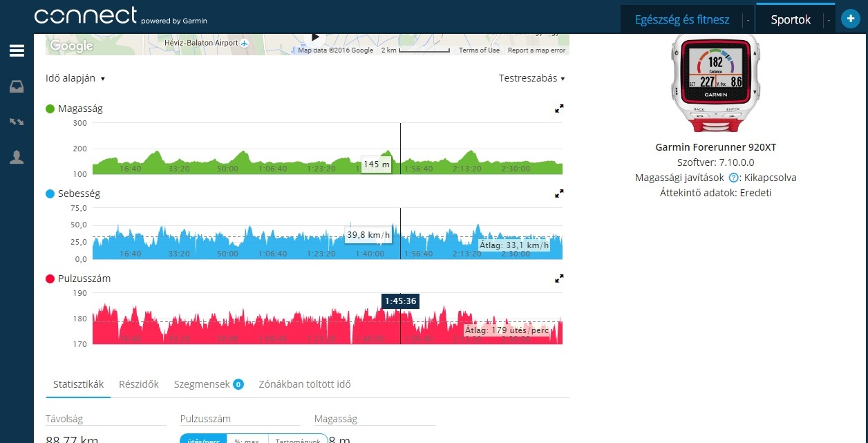868x443 pixels.
Task: Click the 1:45:36 time marker label
Action: point(400,301)
